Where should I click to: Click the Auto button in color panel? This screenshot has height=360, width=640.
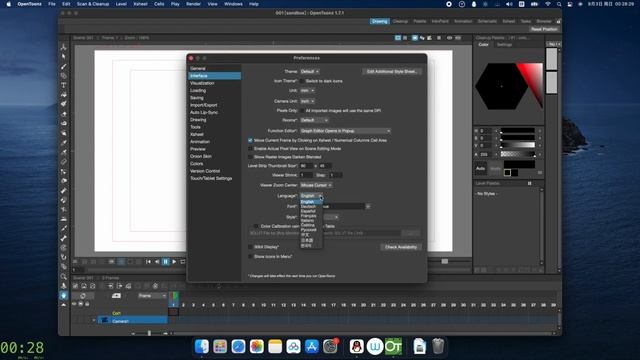pyautogui.click(x=480, y=168)
